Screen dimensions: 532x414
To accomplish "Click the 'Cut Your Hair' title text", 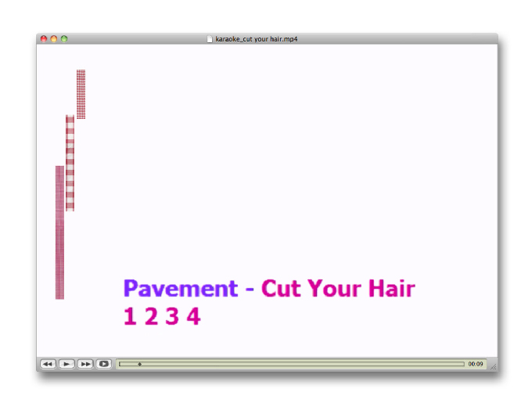I will [x=338, y=289].
